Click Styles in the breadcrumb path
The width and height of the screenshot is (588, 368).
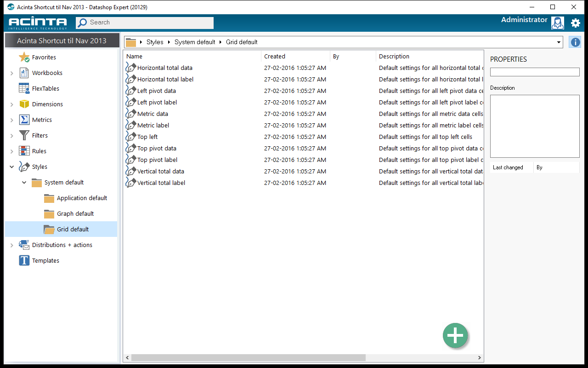coord(155,42)
